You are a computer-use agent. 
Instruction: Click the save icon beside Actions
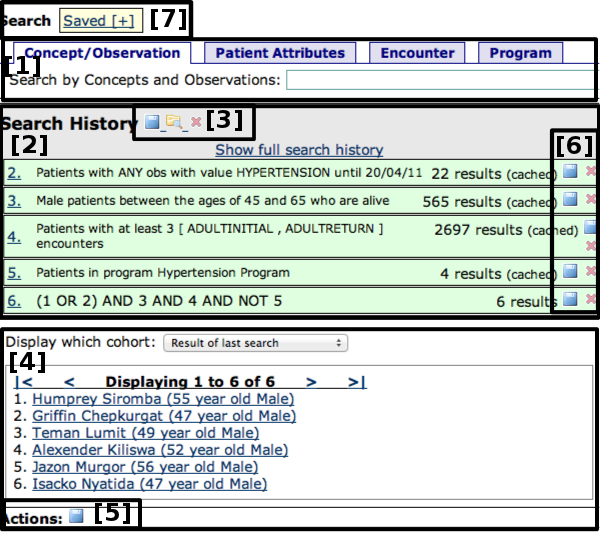(76, 517)
